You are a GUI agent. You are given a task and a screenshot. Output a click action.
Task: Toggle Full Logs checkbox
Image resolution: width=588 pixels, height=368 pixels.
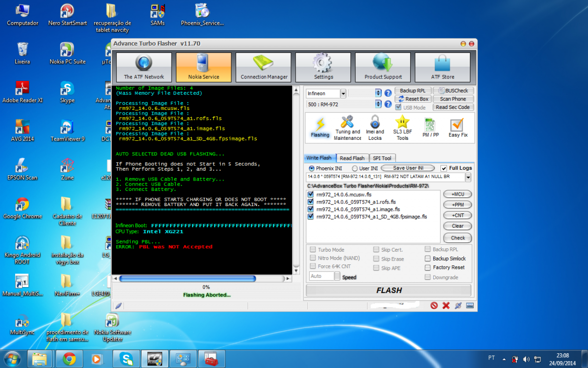(444, 168)
